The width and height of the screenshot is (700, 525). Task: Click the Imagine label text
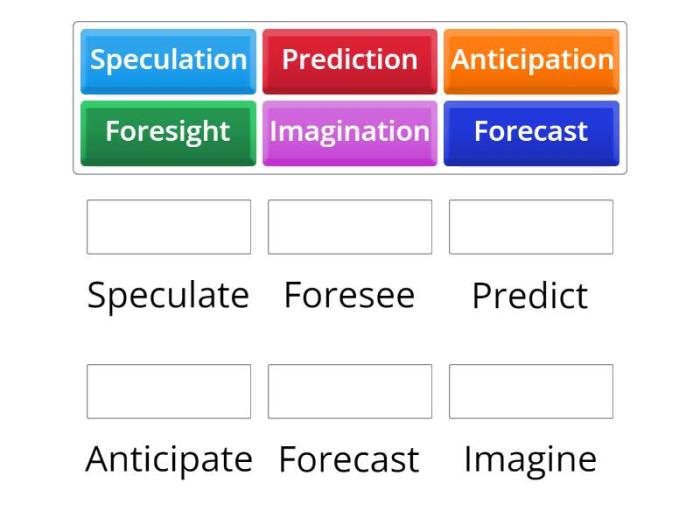[x=530, y=461]
